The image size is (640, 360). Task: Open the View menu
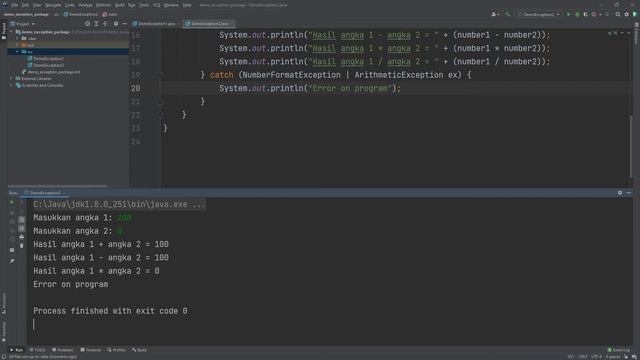(x=37, y=5)
